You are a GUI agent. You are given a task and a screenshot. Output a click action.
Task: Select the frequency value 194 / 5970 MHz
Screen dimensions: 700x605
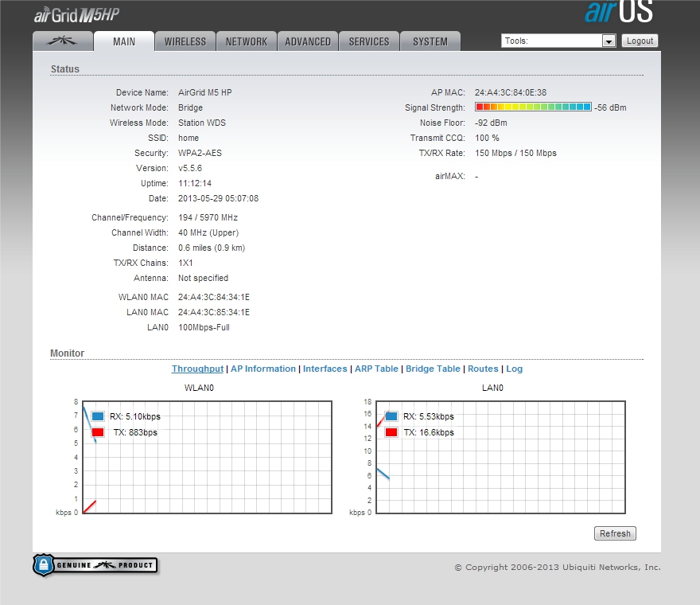pos(208,217)
